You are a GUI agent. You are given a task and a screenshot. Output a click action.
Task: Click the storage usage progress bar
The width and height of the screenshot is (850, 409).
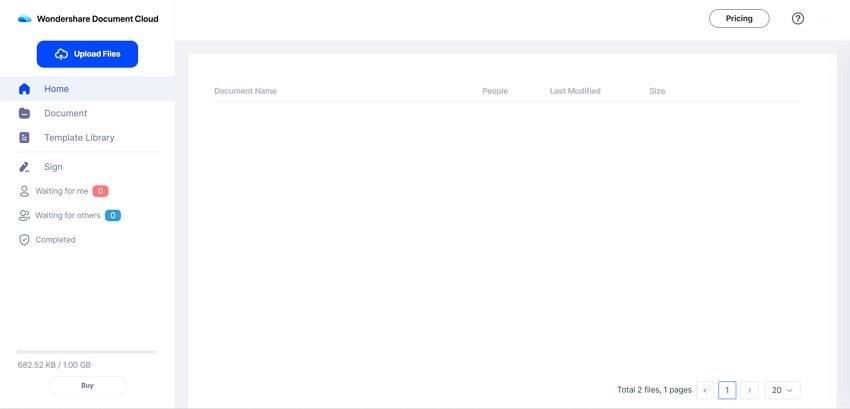(x=87, y=352)
